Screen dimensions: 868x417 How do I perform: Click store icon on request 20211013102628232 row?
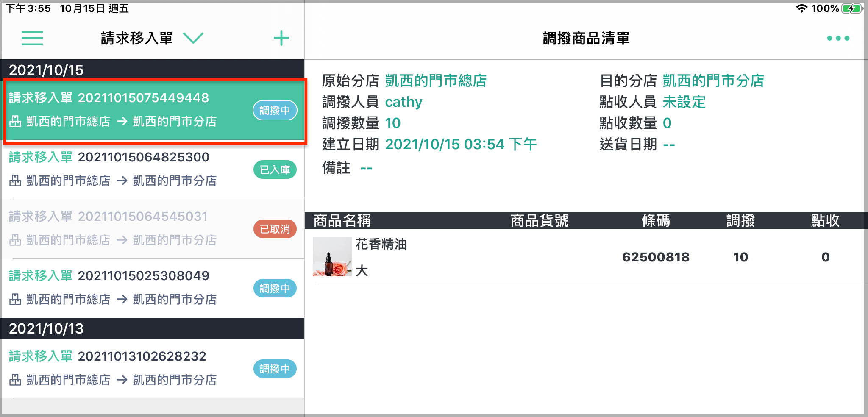tap(15, 380)
